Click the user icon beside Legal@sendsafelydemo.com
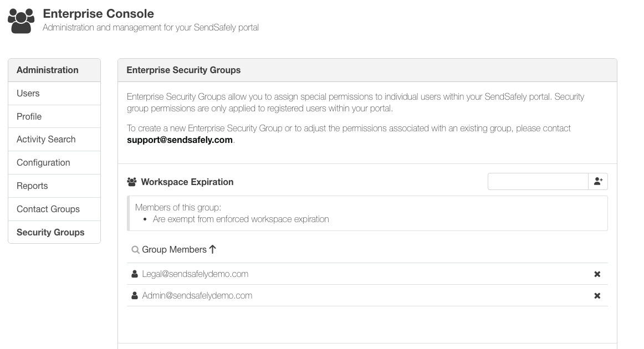 134,274
